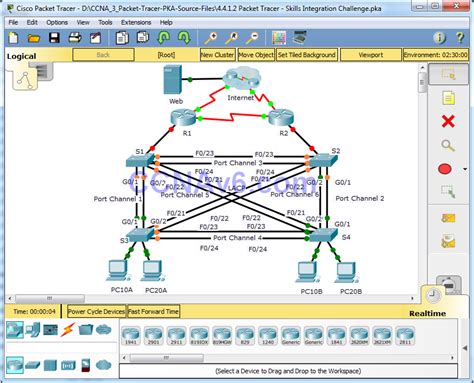The width and height of the screenshot is (474, 383).
Task: Click the workspace horizontal scrollbar thumb
Action: pos(50,298)
